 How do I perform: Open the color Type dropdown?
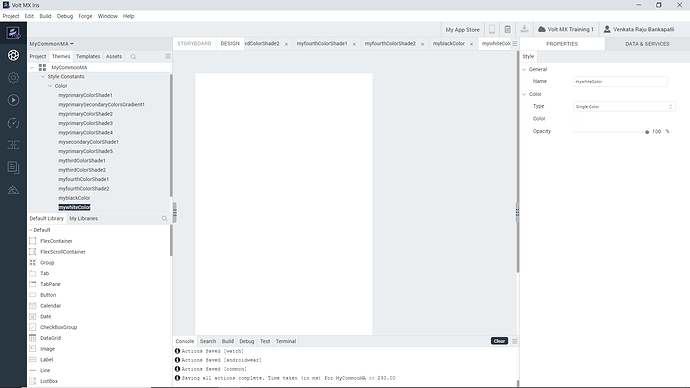point(624,106)
